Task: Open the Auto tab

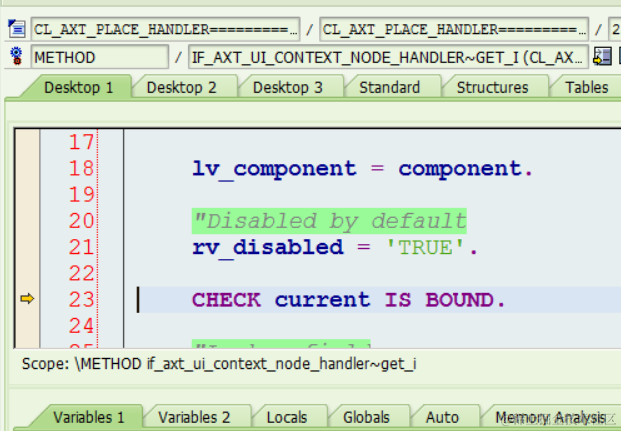Action: click(x=442, y=417)
